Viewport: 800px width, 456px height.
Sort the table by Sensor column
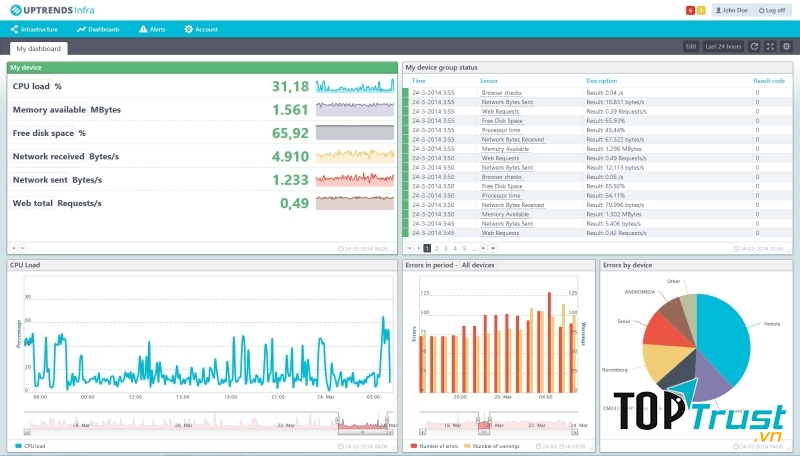click(x=489, y=80)
